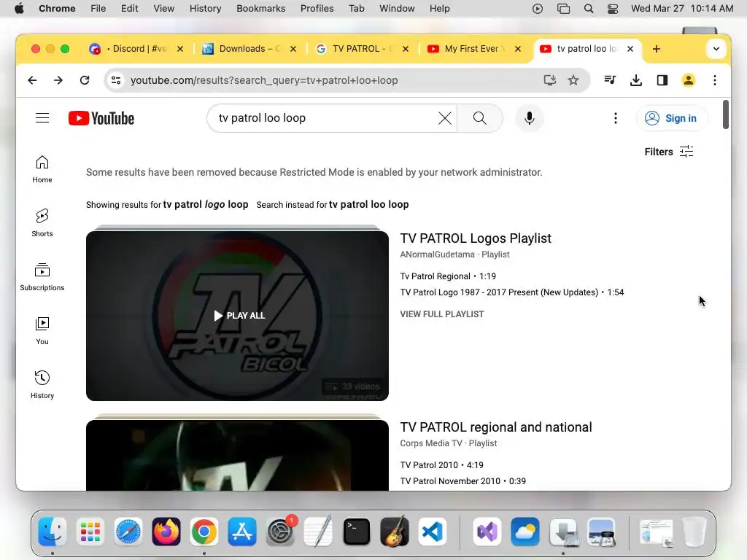Open the You section in the sidebar

pyautogui.click(x=42, y=331)
